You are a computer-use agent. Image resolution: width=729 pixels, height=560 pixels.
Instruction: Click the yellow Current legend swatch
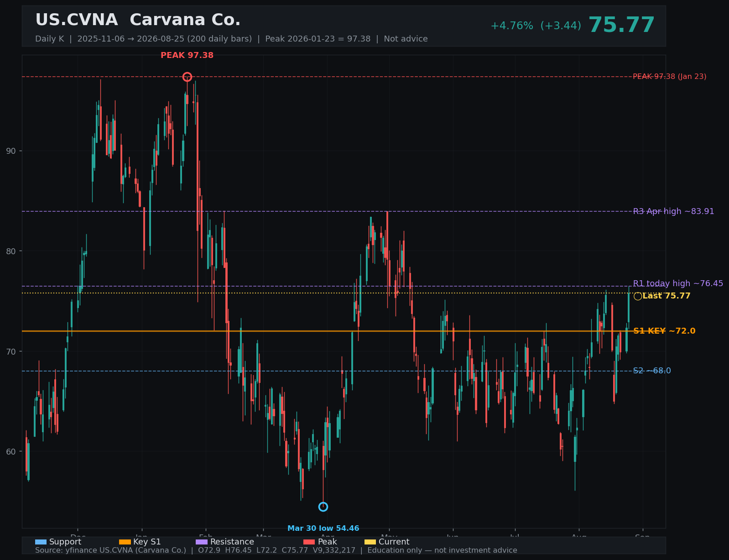(x=370, y=542)
